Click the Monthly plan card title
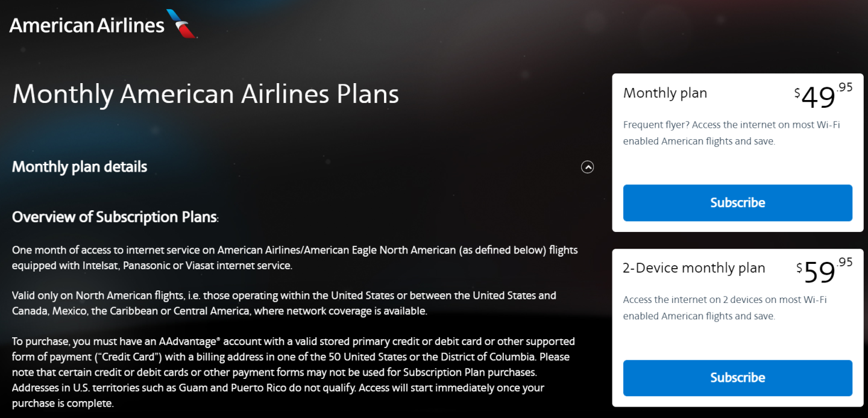 (x=665, y=93)
